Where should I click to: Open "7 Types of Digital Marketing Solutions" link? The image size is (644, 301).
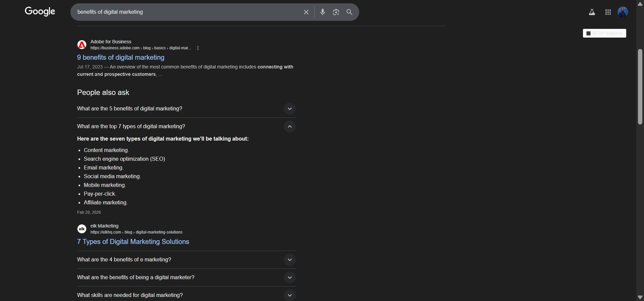(x=133, y=242)
